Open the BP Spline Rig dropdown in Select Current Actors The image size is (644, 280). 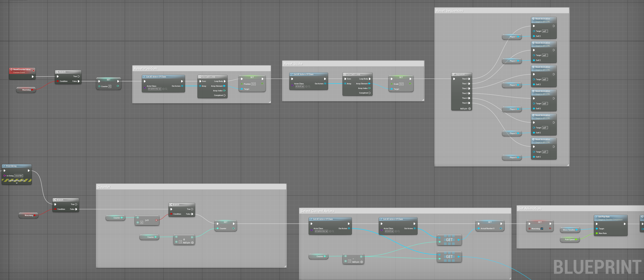[x=321, y=231]
